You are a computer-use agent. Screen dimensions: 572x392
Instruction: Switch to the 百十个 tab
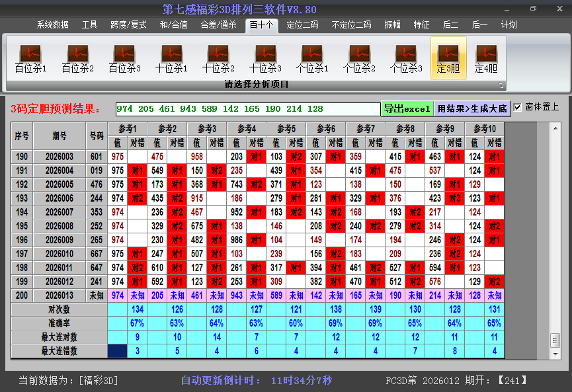coord(261,25)
